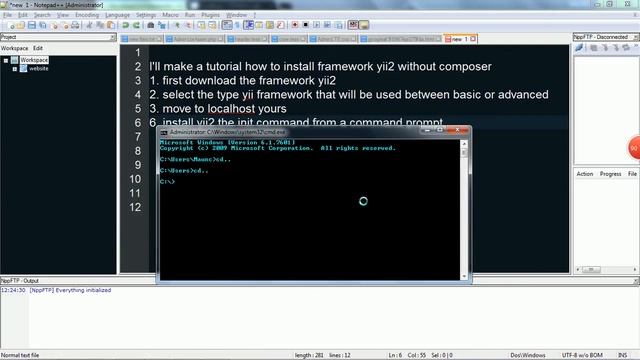
Task: Redo with the green forward arrow
Action: tap(136, 25)
